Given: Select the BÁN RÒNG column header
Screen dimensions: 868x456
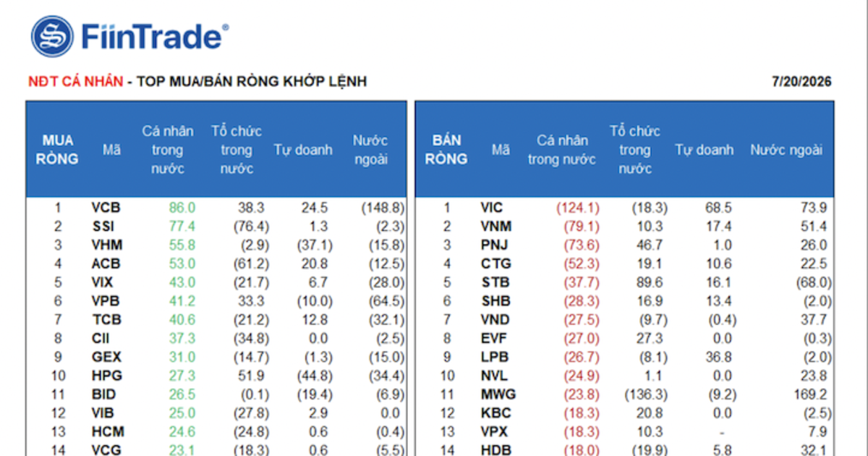Looking at the screenshot, I should [446, 150].
